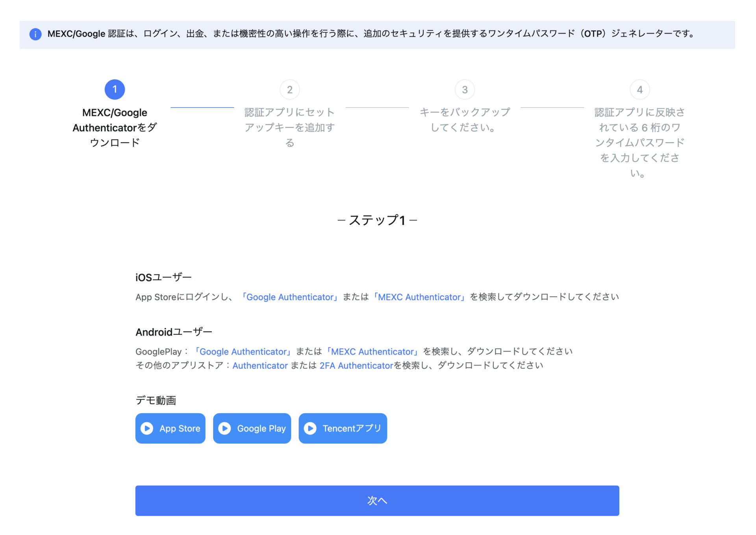The height and width of the screenshot is (535, 756).
Task: Select step 2 circle in the progress tracker
Action: 290,90
